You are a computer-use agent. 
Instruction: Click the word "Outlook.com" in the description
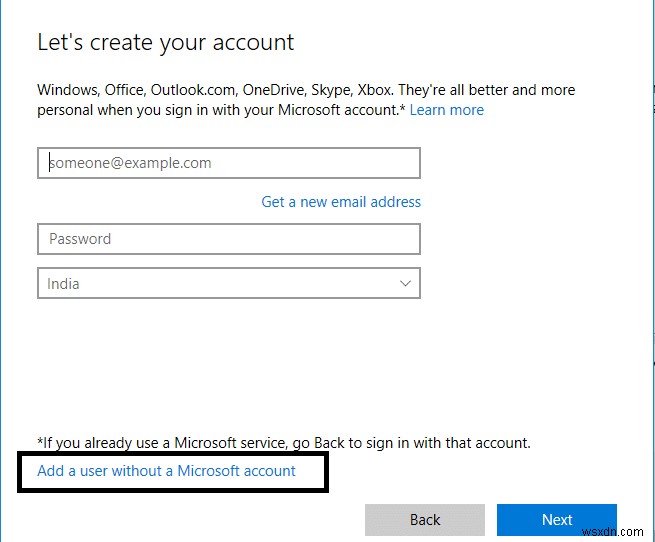coord(196,90)
